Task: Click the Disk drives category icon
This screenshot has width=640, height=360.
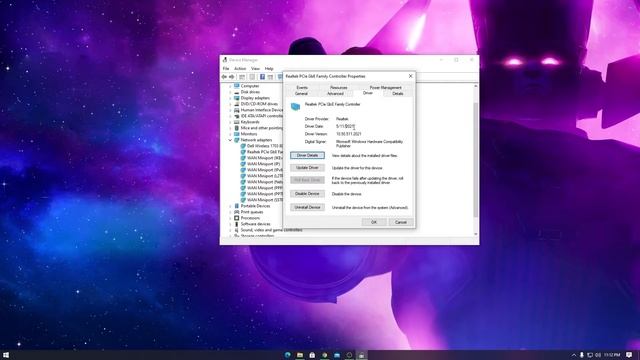Action: (237, 92)
